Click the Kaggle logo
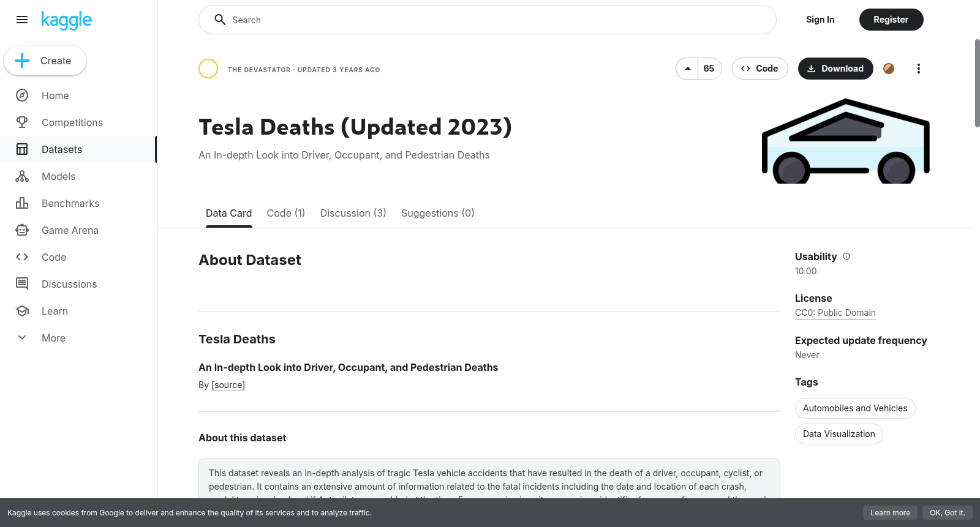The height and width of the screenshot is (527, 980). pyautogui.click(x=66, y=20)
